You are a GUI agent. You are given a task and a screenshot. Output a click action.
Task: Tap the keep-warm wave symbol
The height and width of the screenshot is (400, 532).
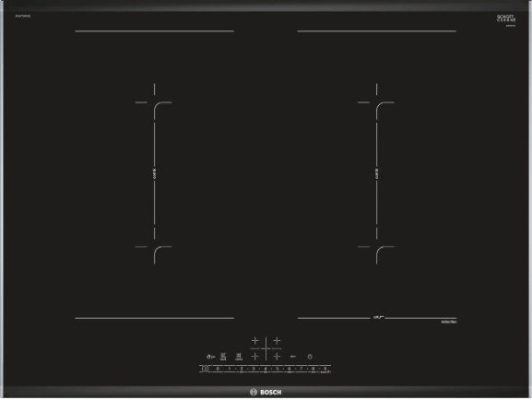coord(293,357)
